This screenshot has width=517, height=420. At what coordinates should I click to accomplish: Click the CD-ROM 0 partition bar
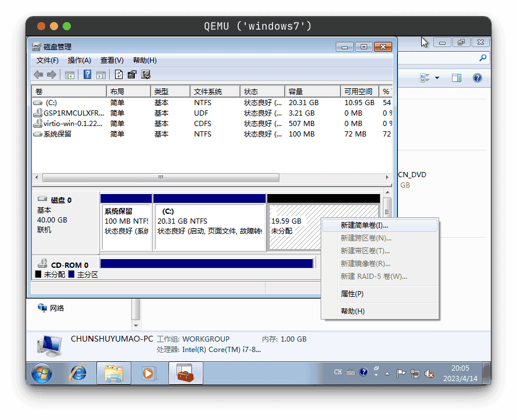207,263
